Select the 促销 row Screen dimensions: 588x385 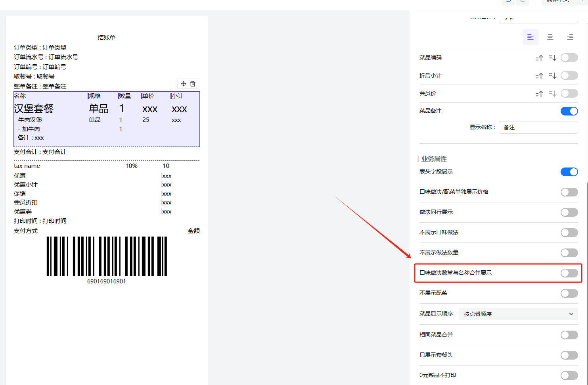106,194
